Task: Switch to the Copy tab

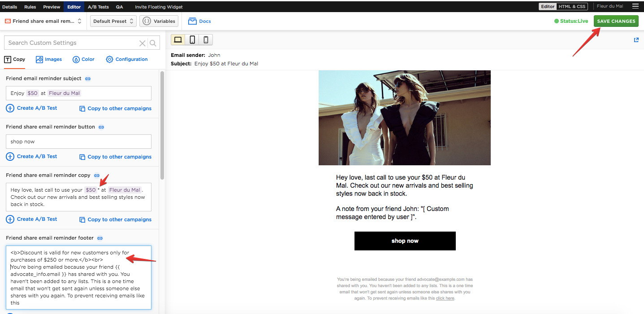Action: (x=15, y=59)
